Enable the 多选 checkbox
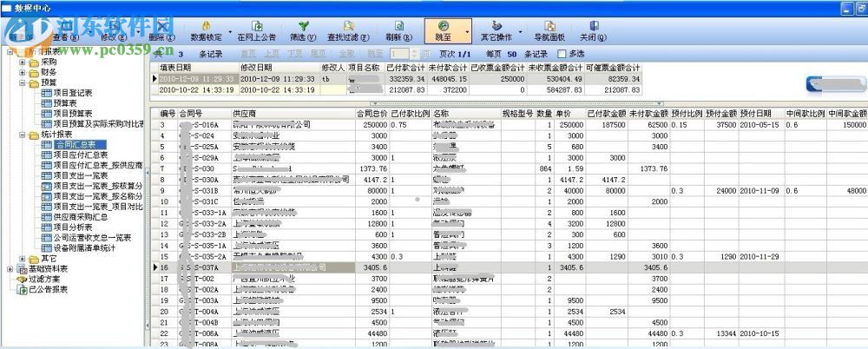 click(x=562, y=54)
